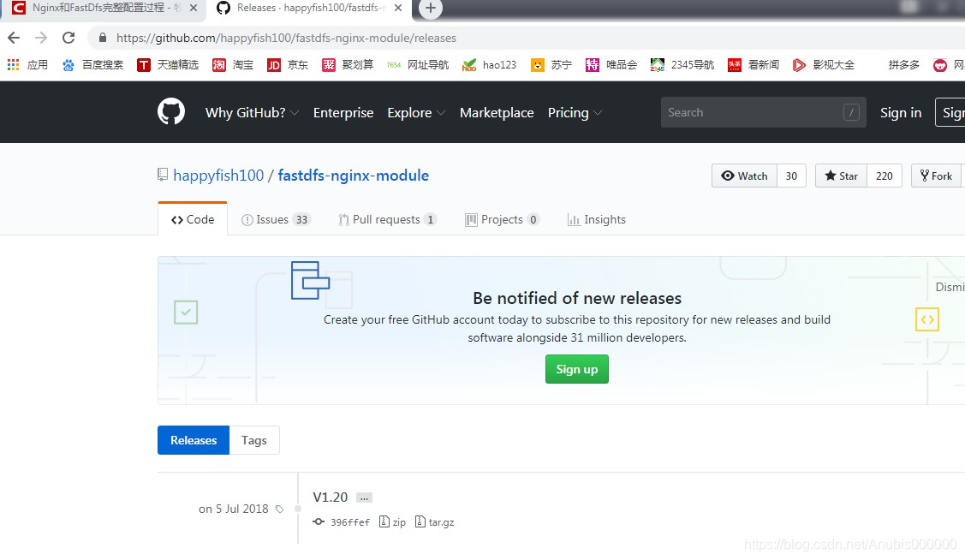Open 京东 bookmark
The image size is (965, 560).
(288, 64)
